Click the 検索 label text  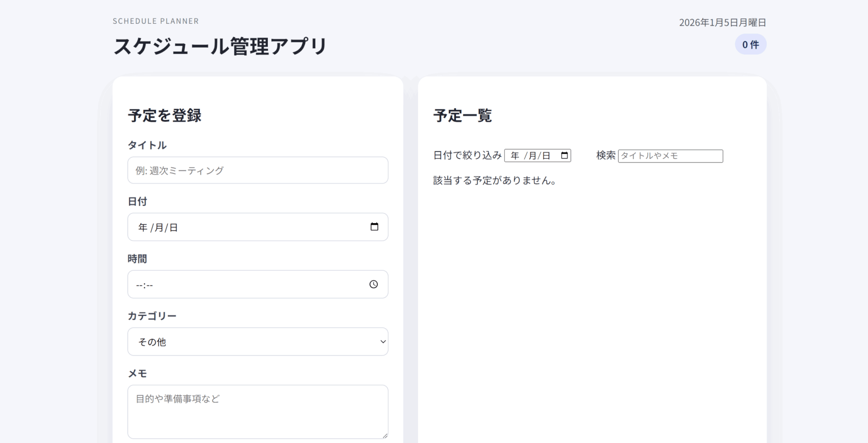click(606, 155)
